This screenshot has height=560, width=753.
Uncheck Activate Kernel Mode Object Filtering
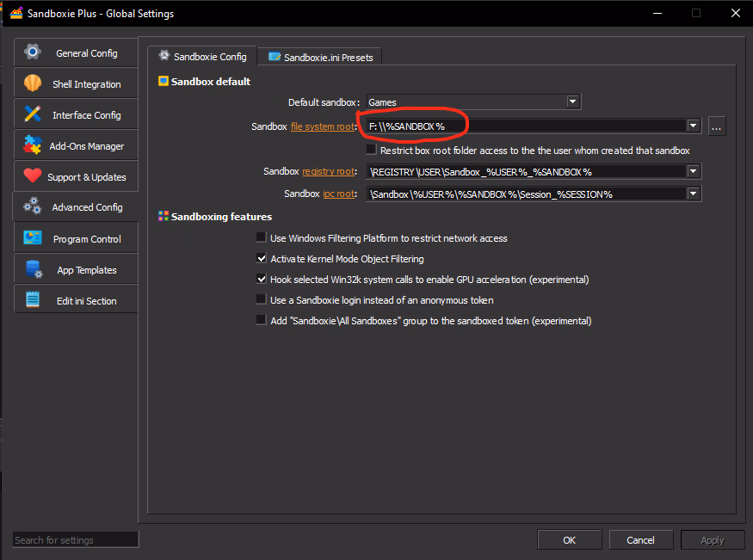pos(262,258)
